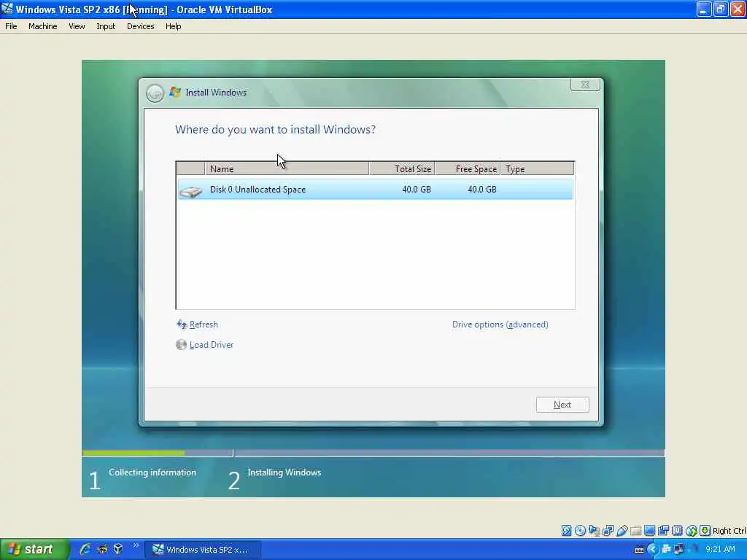747x560 pixels.
Task: Open the Machine menu
Action: click(x=43, y=26)
